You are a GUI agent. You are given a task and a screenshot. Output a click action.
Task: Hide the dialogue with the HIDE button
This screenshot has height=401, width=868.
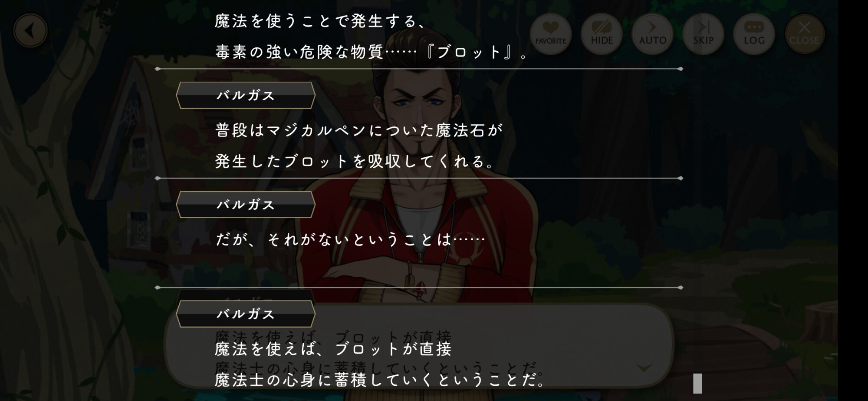(602, 34)
